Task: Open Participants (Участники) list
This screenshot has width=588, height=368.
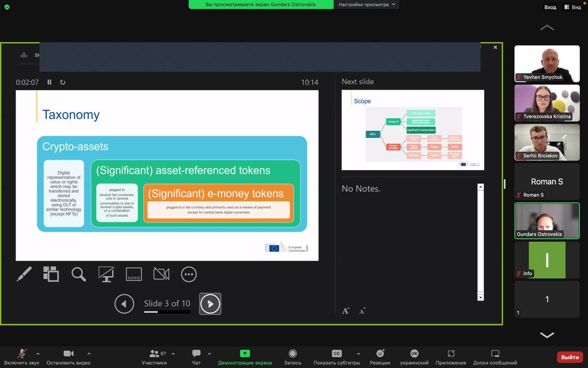Action: 154,356
